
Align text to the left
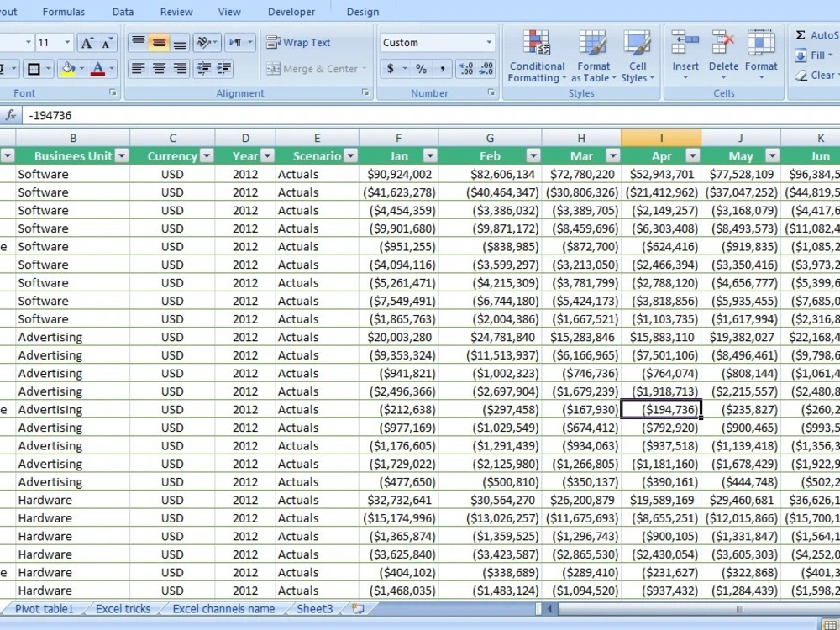tap(139, 69)
